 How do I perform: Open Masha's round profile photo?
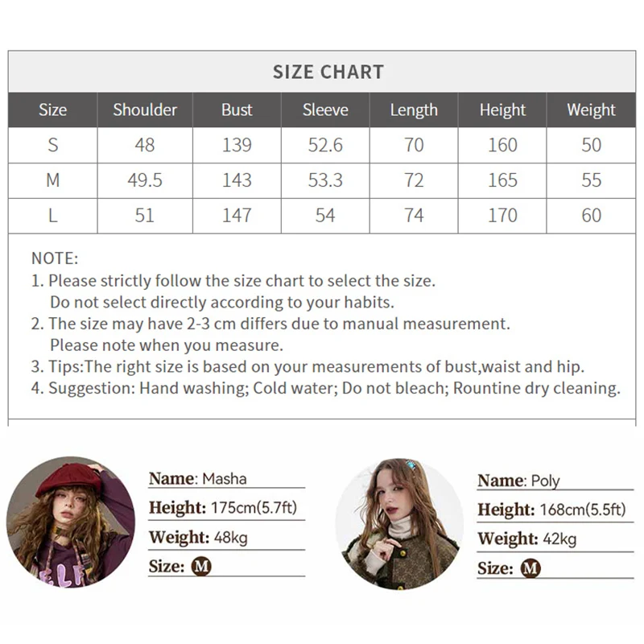[71, 521]
